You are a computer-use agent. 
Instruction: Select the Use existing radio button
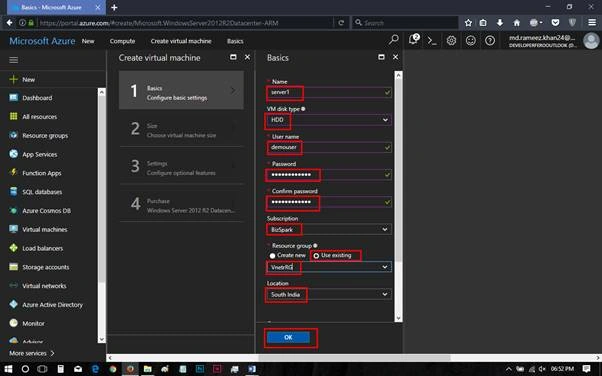point(316,256)
